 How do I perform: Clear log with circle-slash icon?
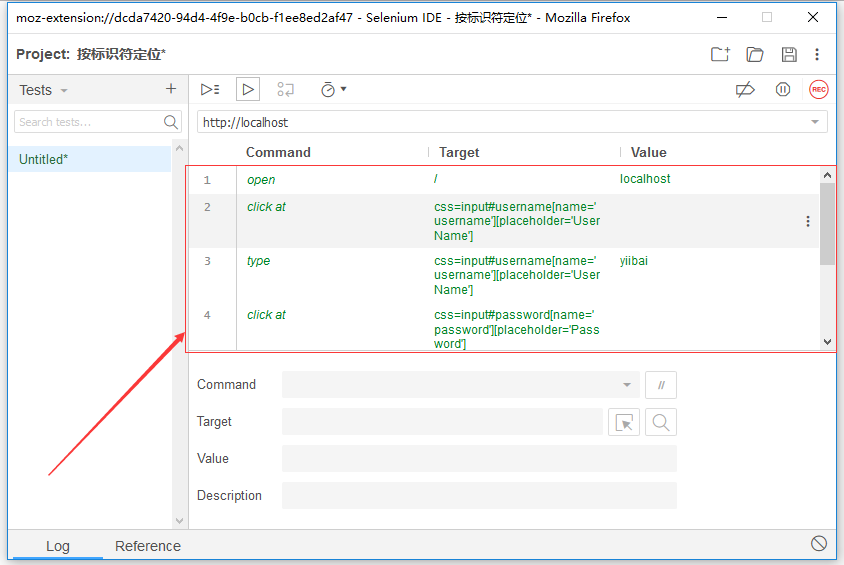(819, 543)
